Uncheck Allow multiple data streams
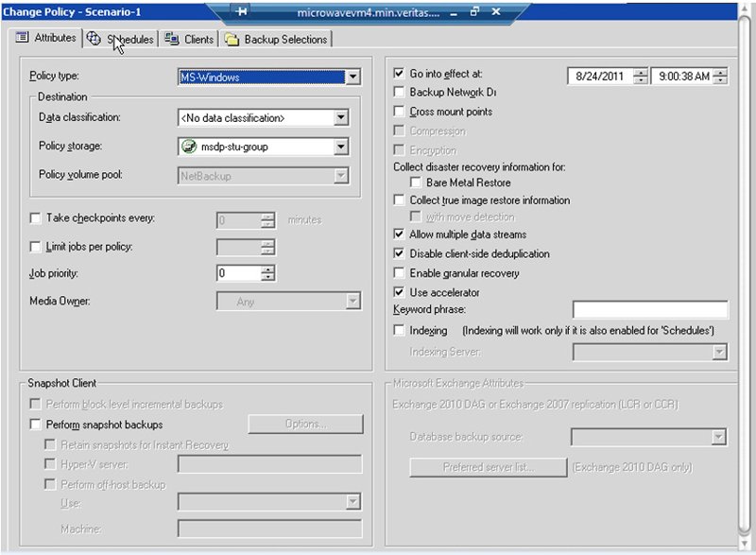Screen dimensions: 756x555 (x=399, y=234)
